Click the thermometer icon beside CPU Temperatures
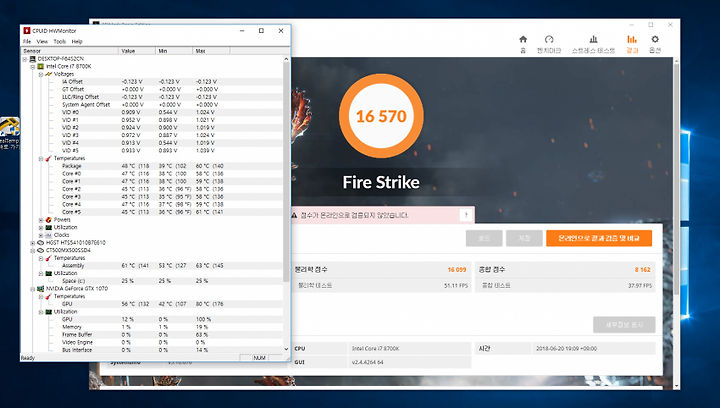 coord(48,158)
